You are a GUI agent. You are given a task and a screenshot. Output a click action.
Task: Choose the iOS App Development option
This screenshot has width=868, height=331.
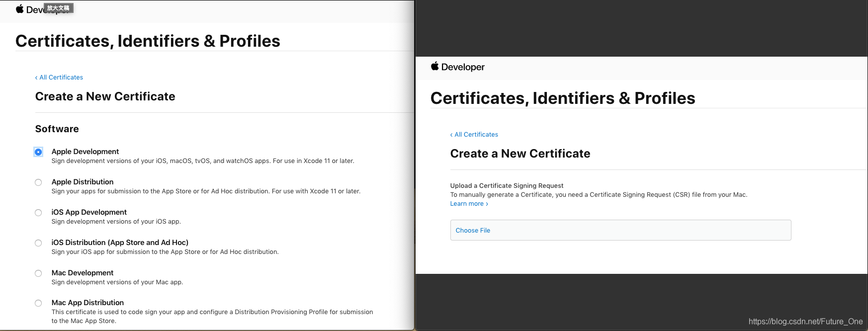coord(38,213)
